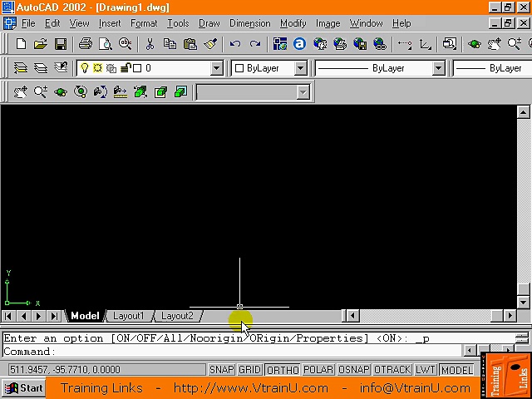532x399 pixels.
Task: Click horizontal scrollbar right arrow
Action: tap(510, 316)
